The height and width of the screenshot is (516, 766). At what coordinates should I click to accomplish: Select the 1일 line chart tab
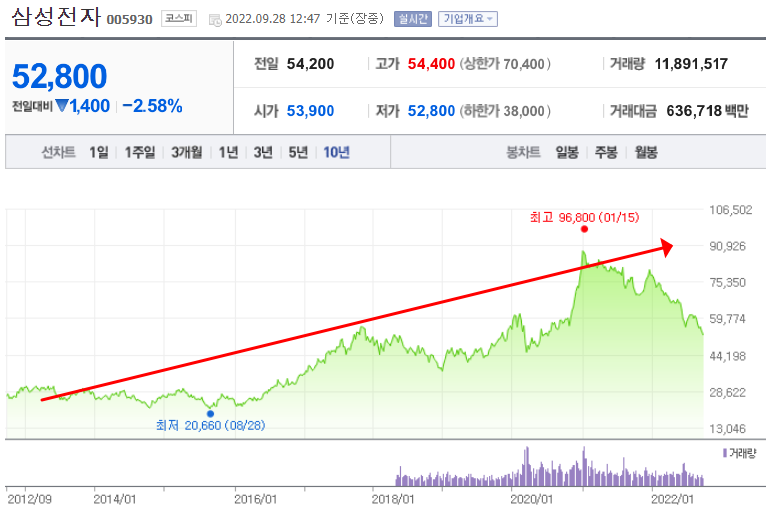(99, 152)
